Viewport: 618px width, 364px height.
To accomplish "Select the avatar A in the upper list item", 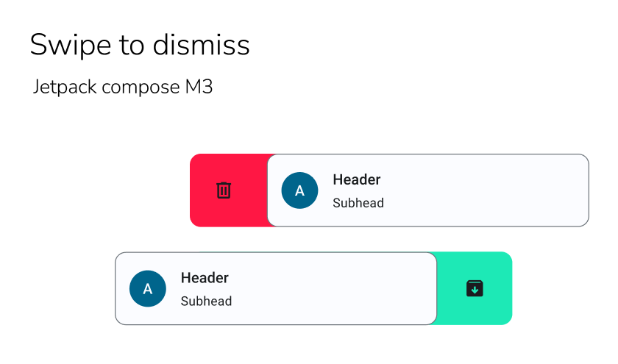I will 299,190.
